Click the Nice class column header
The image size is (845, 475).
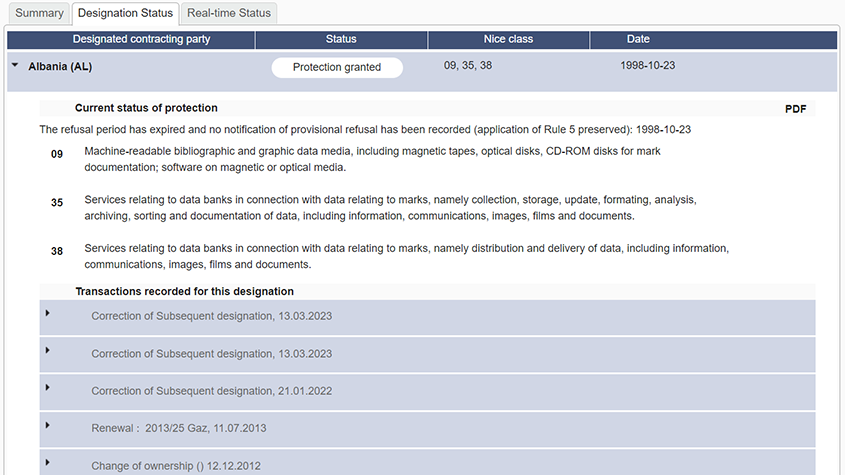tap(508, 39)
